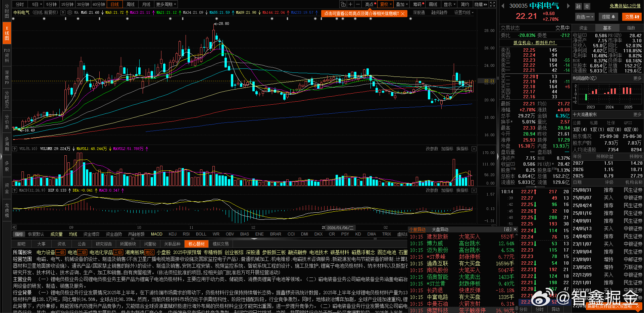Open the 免费体验L2行情 link

(625, 5)
